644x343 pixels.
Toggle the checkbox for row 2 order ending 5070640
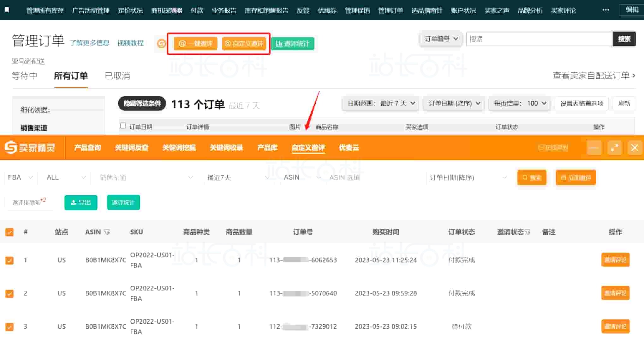pyautogui.click(x=9, y=293)
